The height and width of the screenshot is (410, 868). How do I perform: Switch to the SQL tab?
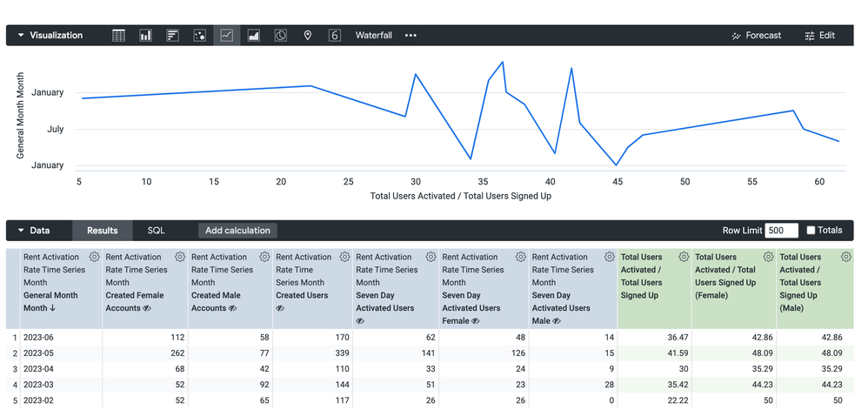(156, 231)
